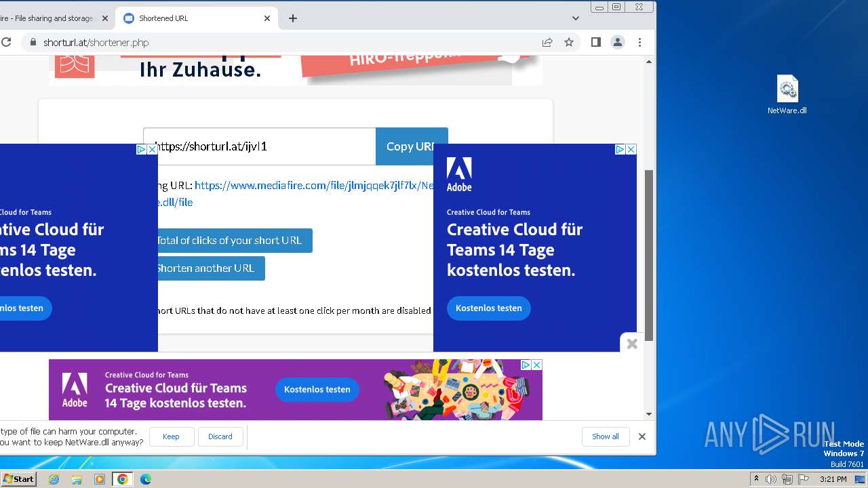Viewport: 868px width, 488px height.
Task: Dismiss the sticky ad overlay X button
Action: [x=632, y=344]
